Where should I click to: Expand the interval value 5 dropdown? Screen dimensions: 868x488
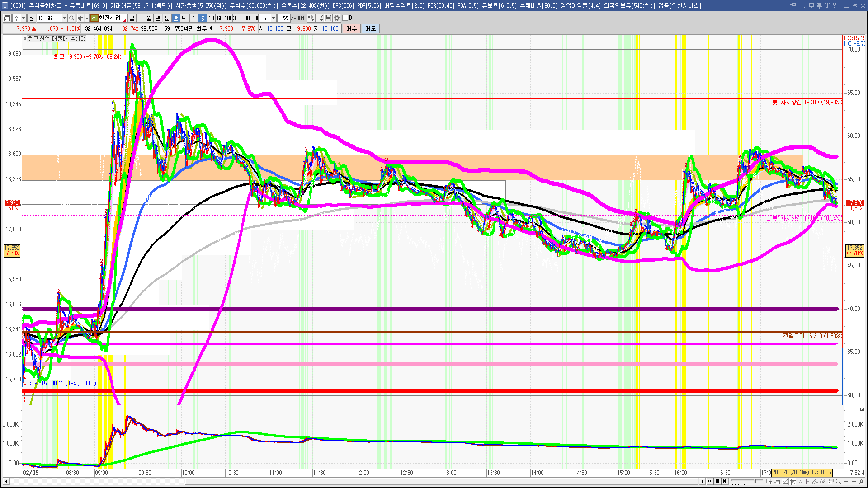tap(273, 18)
